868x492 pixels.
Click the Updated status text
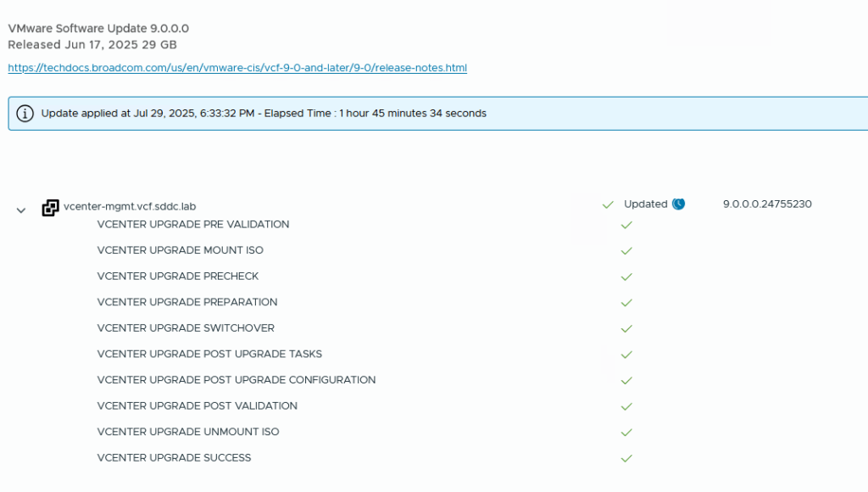[x=645, y=204]
